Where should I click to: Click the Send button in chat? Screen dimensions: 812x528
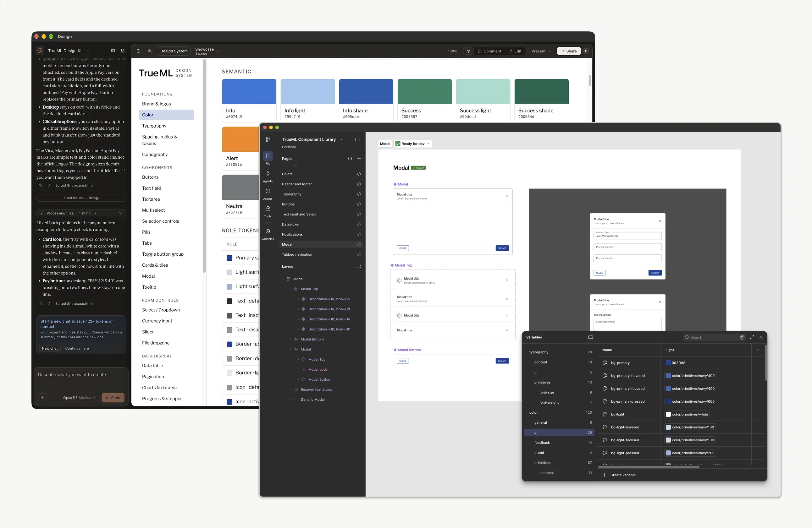coord(113,397)
